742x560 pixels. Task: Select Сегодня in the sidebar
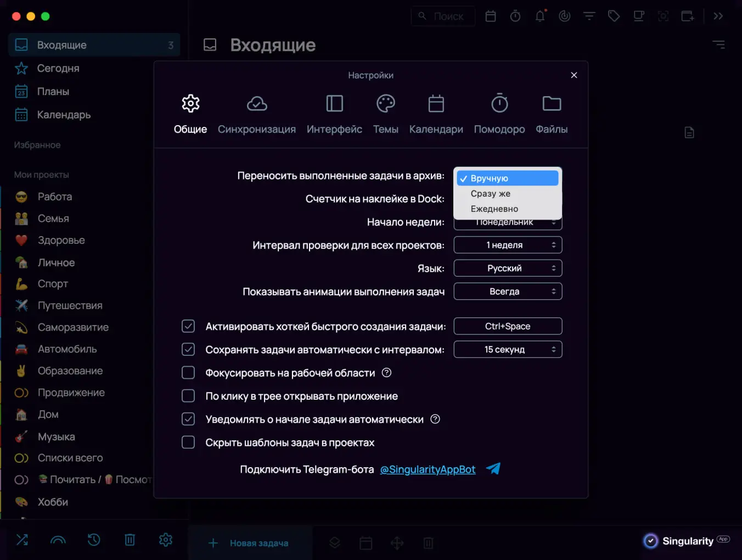[x=58, y=68]
